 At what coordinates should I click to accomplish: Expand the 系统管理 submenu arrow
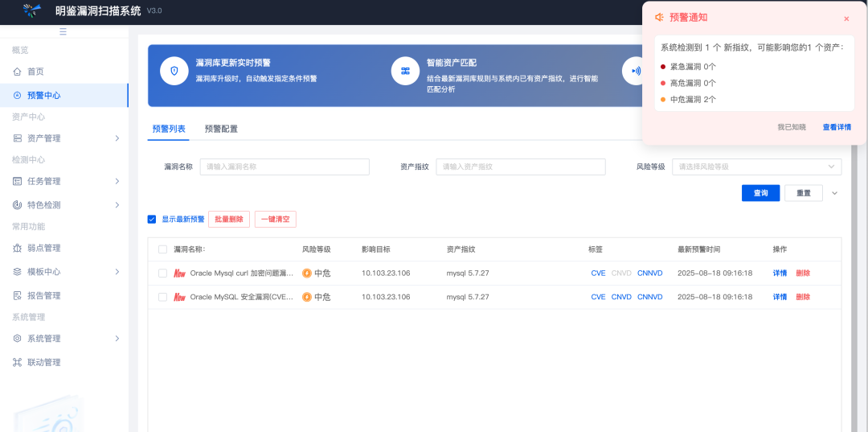coord(117,339)
